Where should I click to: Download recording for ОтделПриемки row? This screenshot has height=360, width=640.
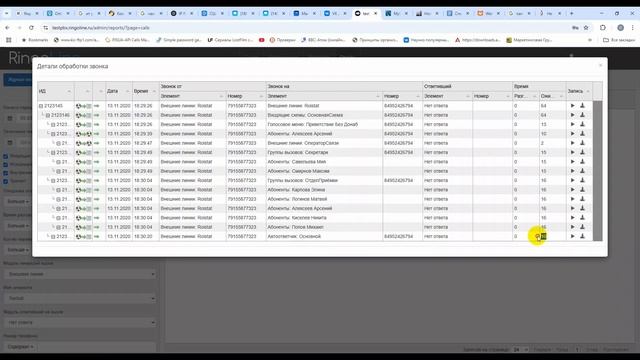click(582, 180)
